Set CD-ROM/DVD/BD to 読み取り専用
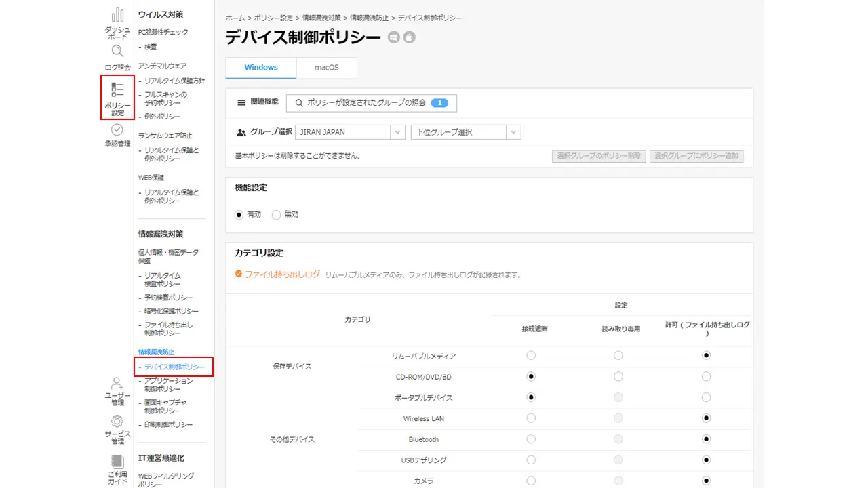Image resolution: width=868 pixels, height=488 pixels. click(x=618, y=376)
